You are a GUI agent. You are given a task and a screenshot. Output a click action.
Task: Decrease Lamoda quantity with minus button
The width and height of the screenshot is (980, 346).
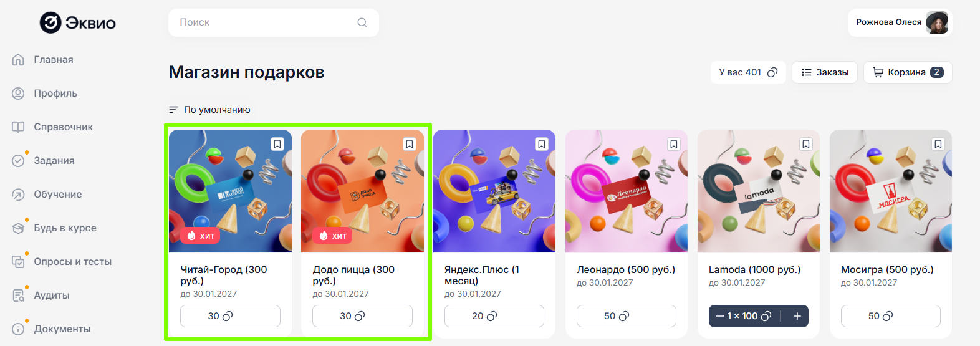click(720, 316)
